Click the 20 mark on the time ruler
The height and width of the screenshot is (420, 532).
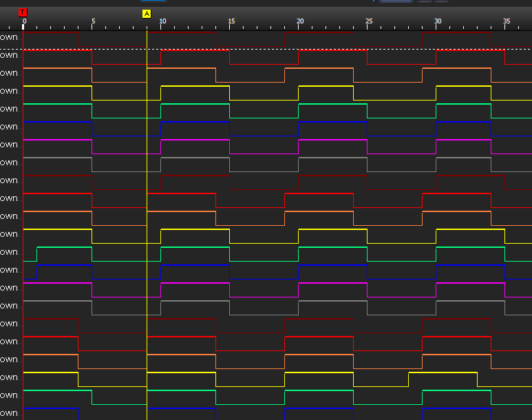click(300, 22)
